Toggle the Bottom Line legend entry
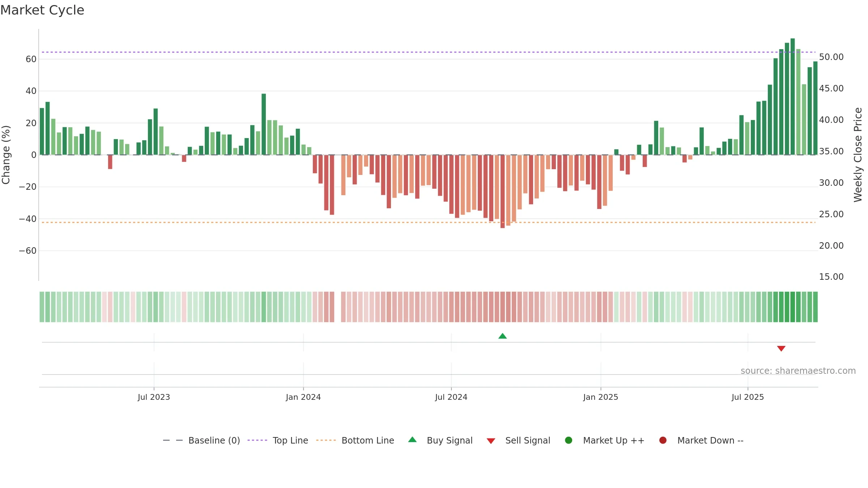868x488 pixels. coord(355,440)
